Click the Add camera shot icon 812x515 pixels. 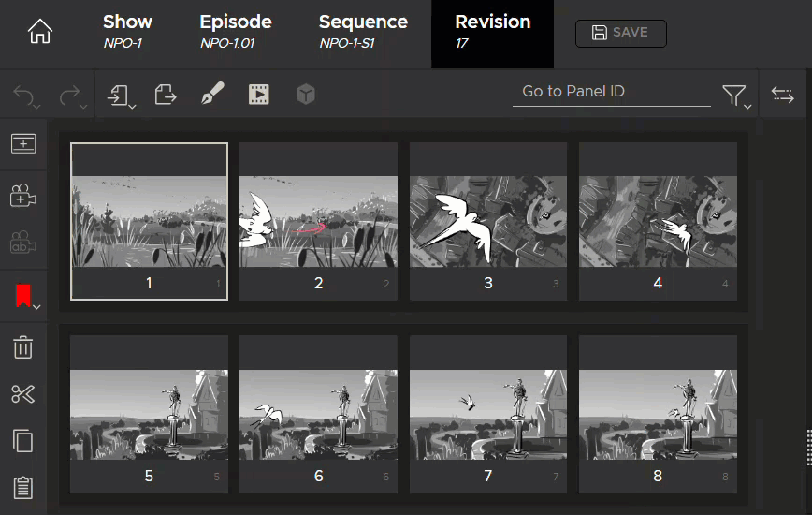pos(23,195)
